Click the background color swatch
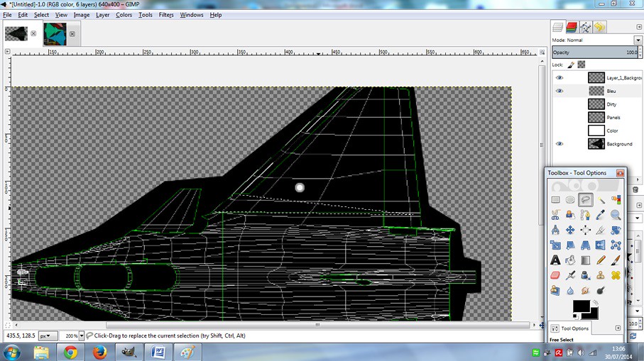This screenshot has height=361, width=644. click(593, 315)
